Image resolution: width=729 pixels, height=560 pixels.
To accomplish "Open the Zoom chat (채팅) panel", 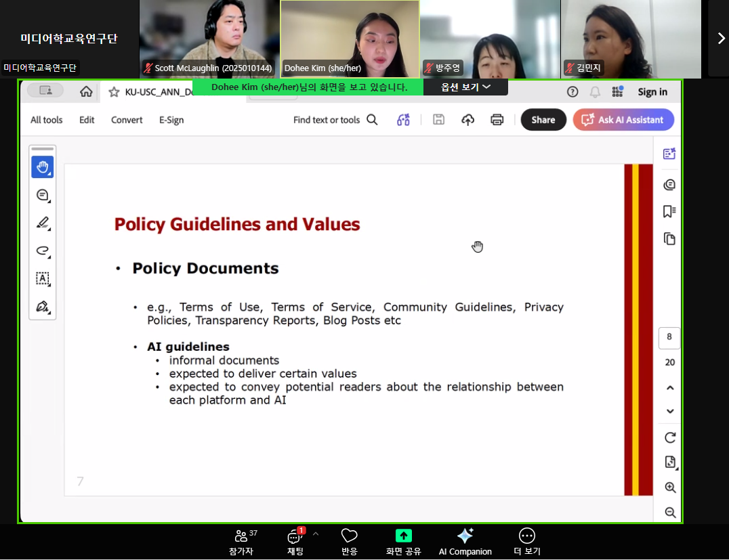I will tap(295, 541).
